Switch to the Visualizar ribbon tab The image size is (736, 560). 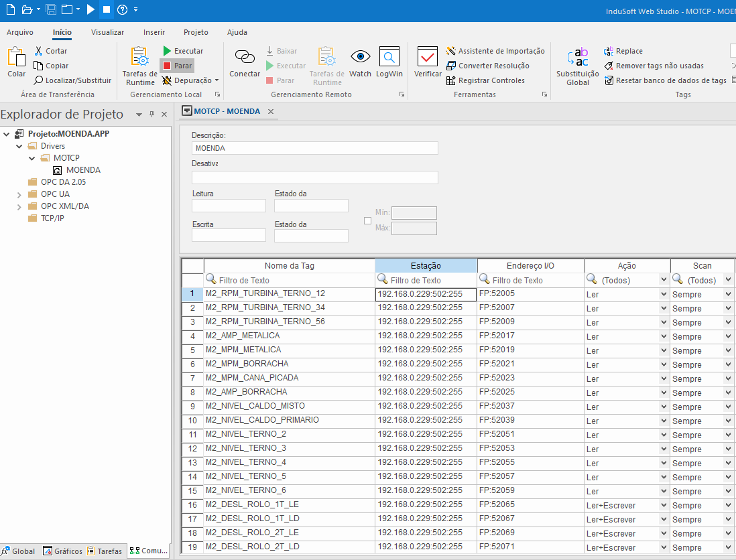[107, 32]
